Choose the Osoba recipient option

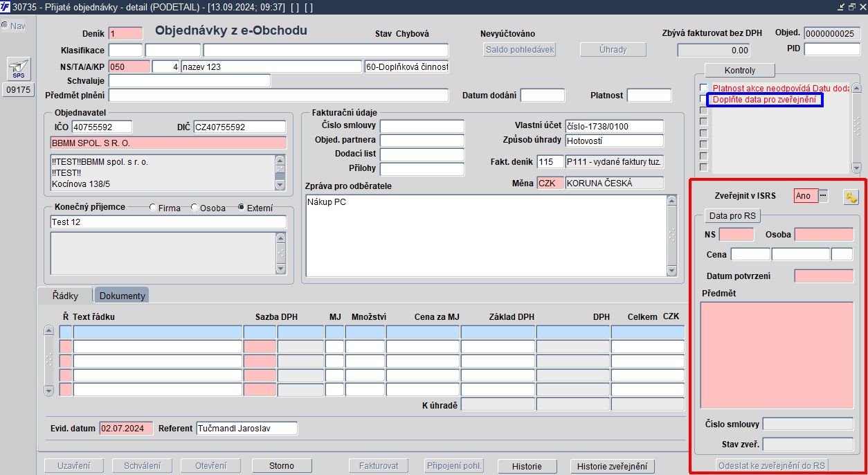click(195, 208)
